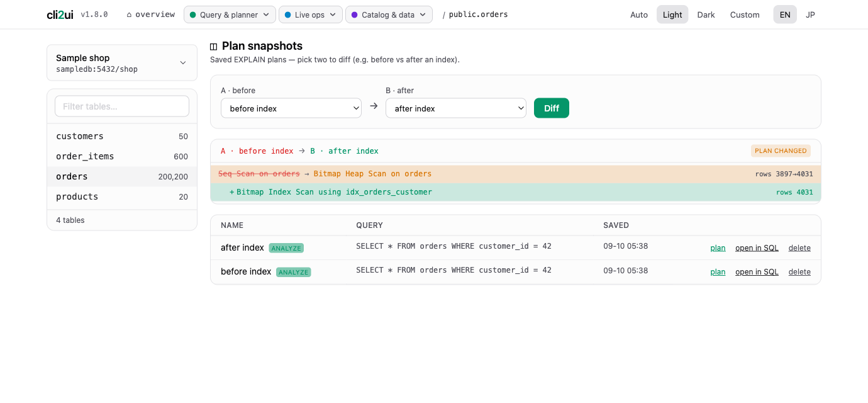The height and width of the screenshot is (403, 868).
Task: Click the Plan snapshots heading icon
Action: (x=214, y=47)
